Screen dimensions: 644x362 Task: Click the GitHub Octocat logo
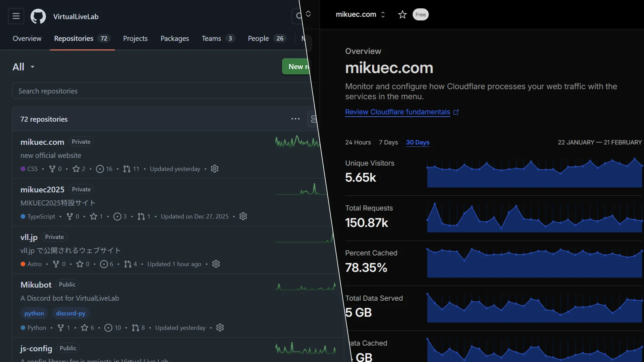38,16
